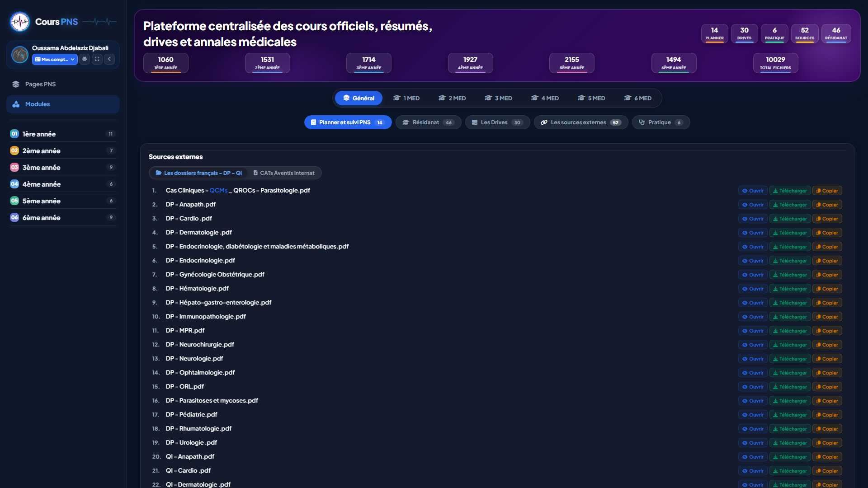868x488 pixels.
Task: Open DP - Pédiatrie.pdf with Ouvrir
Action: tap(753, 415)
